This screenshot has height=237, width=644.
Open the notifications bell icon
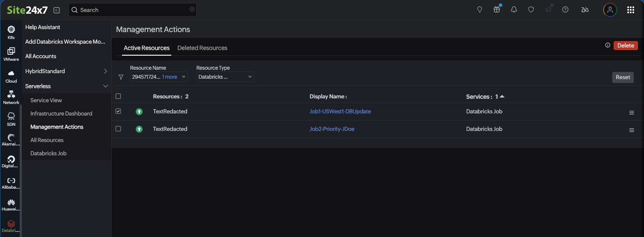coord(514,9)
